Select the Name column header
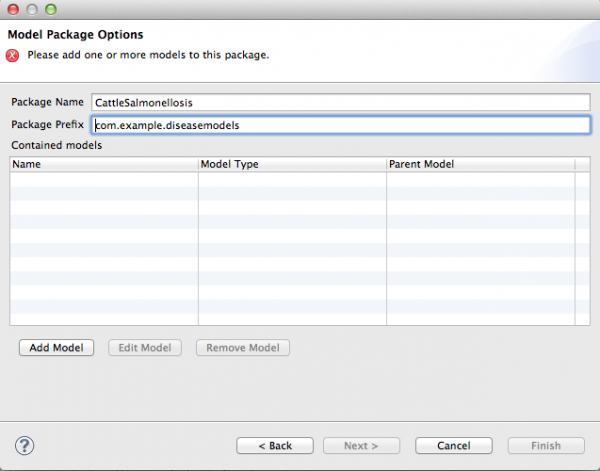Image resolution: width=600 pixels, height=471 pixels. click(x=104, y=164)
